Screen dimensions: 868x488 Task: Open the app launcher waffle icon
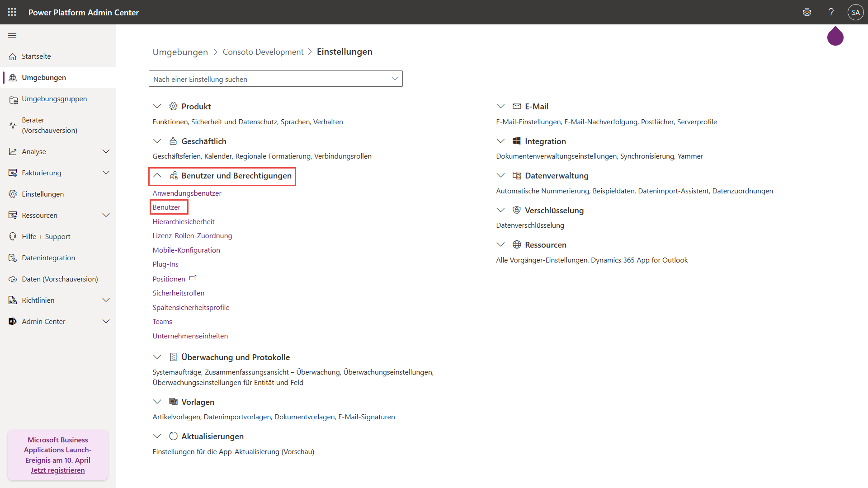tap(12, 12)
